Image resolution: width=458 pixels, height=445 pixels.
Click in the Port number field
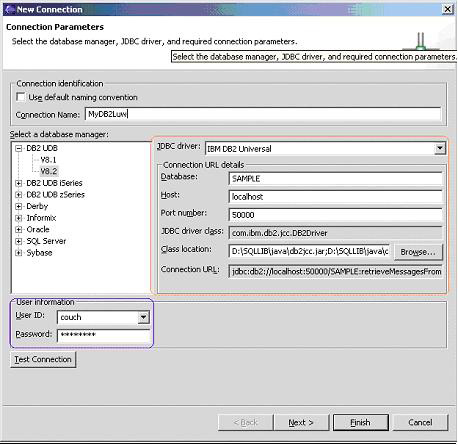coord(335,215)
